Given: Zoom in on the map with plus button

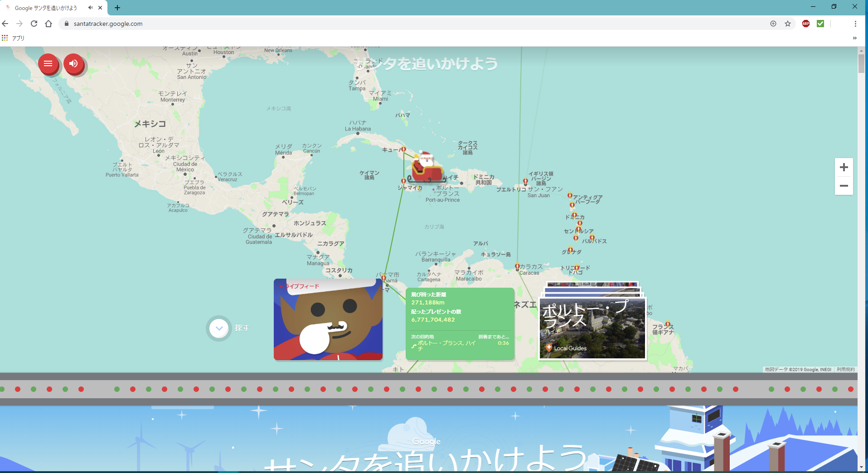Looking at the screenshot, I should [844, 167].
